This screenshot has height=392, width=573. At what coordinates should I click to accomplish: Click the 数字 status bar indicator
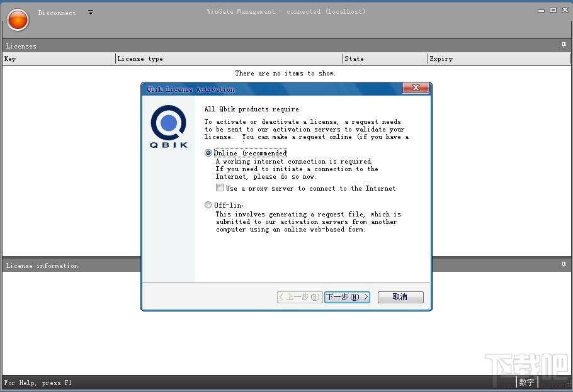526,383
